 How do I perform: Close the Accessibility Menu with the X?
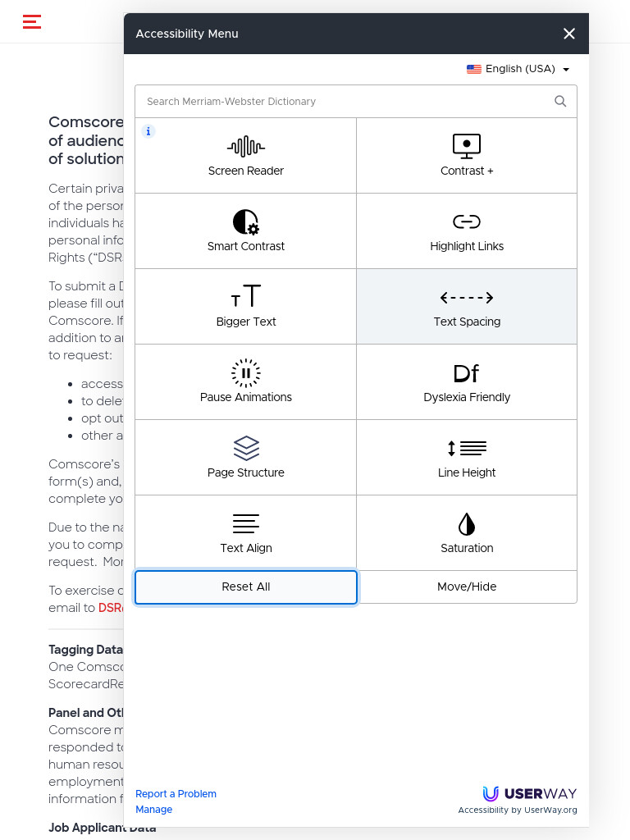[569, 34]
